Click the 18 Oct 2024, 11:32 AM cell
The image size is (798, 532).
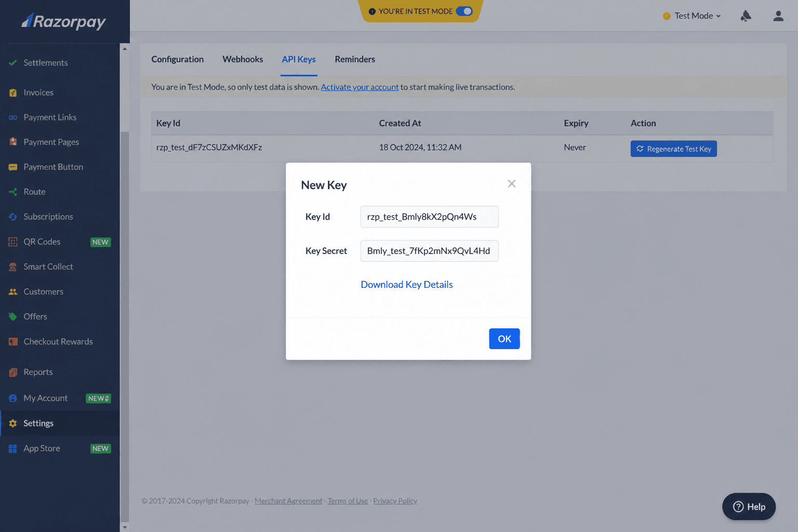420,148
